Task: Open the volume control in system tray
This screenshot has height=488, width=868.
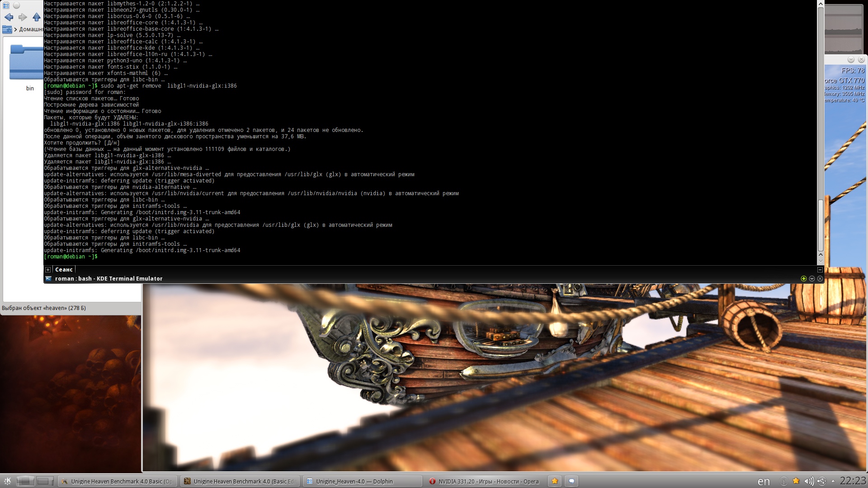Action: pyautogui.click(x=809, y=481)
